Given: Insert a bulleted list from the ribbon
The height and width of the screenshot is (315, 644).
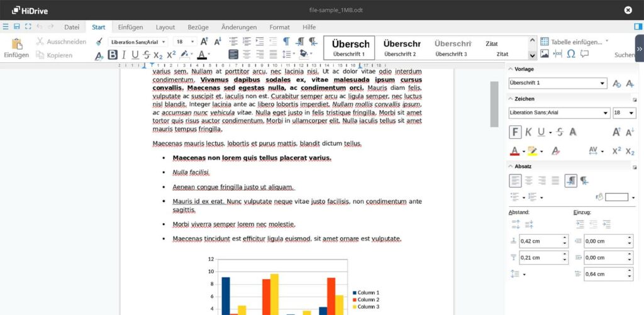Looking at the screenshot, I should (233, 41).
